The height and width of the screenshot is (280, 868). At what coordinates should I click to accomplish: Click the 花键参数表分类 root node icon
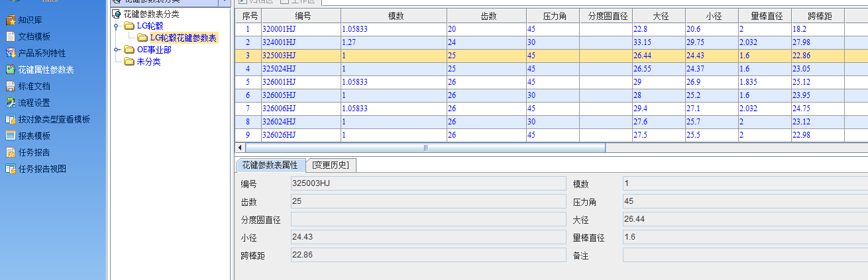(x=117, y=14)
